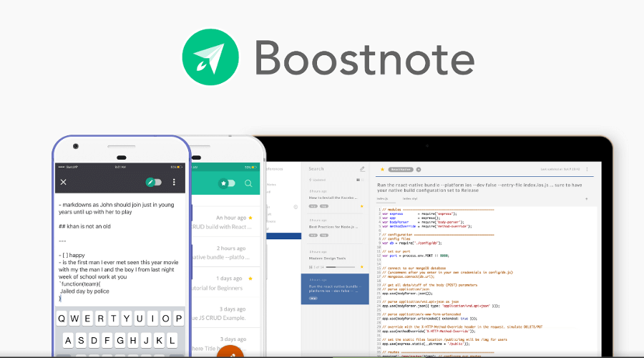This screenshot has width=644, height=358.
Task: Tap the I key on the keyboard
Action: (x=153, y=319)
